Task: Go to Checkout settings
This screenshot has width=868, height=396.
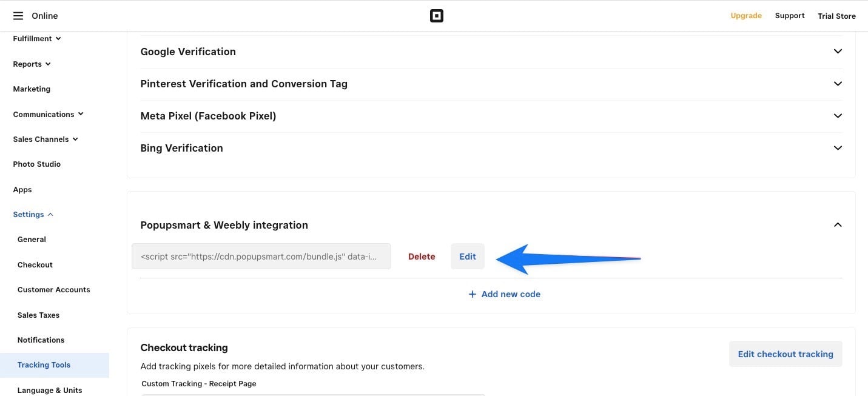Action: 35,265
